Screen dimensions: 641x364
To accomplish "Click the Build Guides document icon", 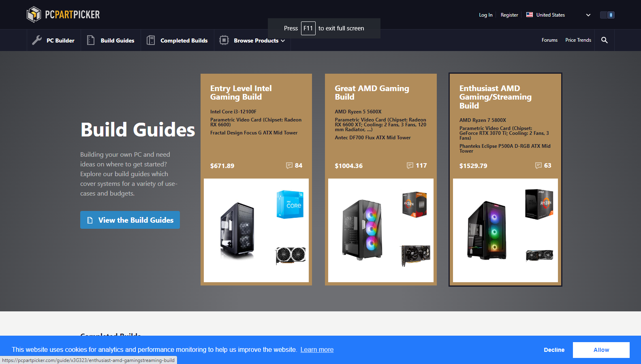I will pos(91,40).
